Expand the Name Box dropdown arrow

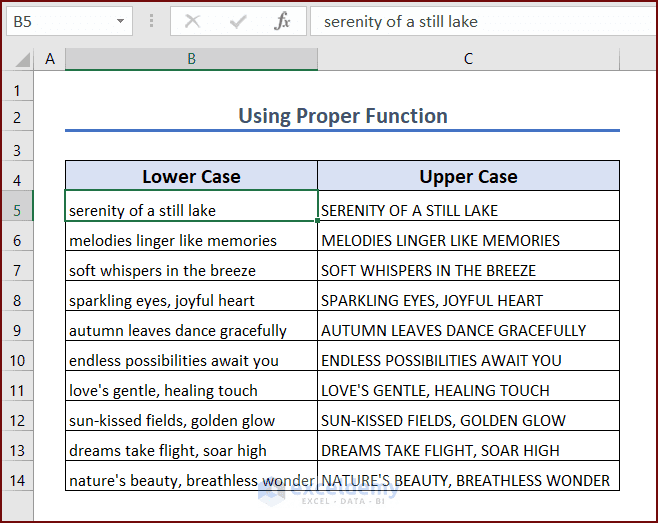click(x=120, y=21)
